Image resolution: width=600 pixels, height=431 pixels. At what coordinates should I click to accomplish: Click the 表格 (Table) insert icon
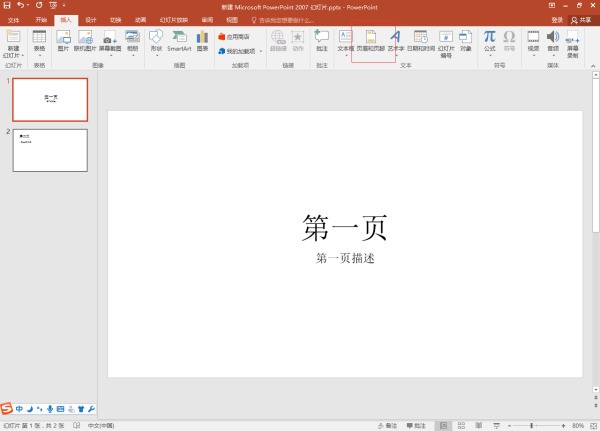tap(39, 42)
